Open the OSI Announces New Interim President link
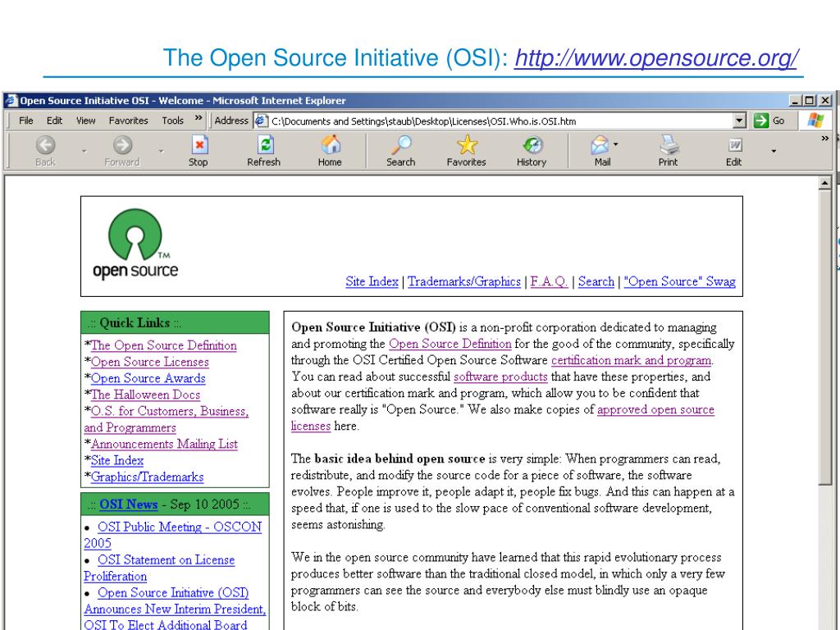The height and width of the screenshot is (630, 840). 175,609
